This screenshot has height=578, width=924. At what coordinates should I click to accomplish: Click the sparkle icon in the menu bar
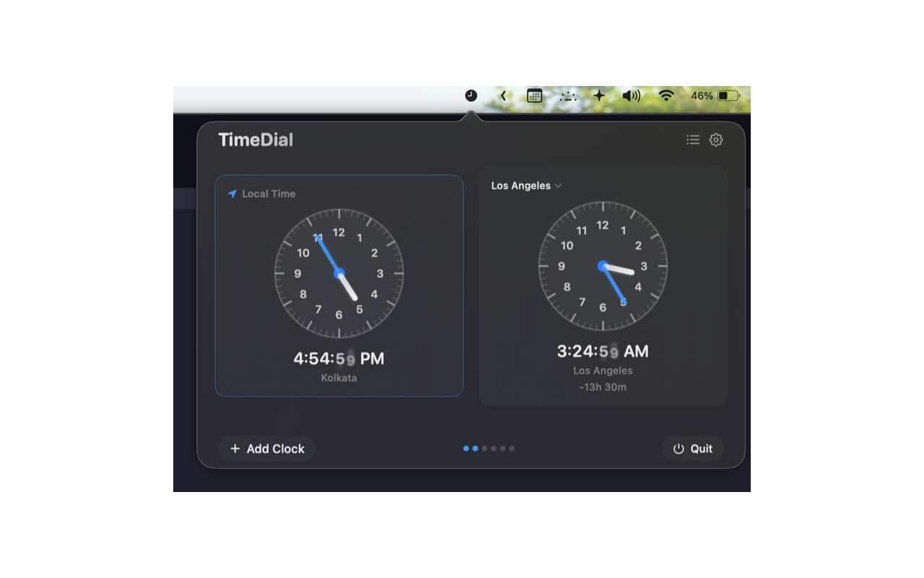coord(600,95)
